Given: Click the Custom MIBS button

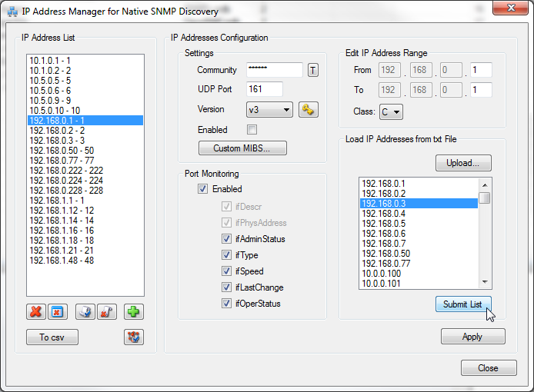Looking at the screenshot, I should 243,148.
